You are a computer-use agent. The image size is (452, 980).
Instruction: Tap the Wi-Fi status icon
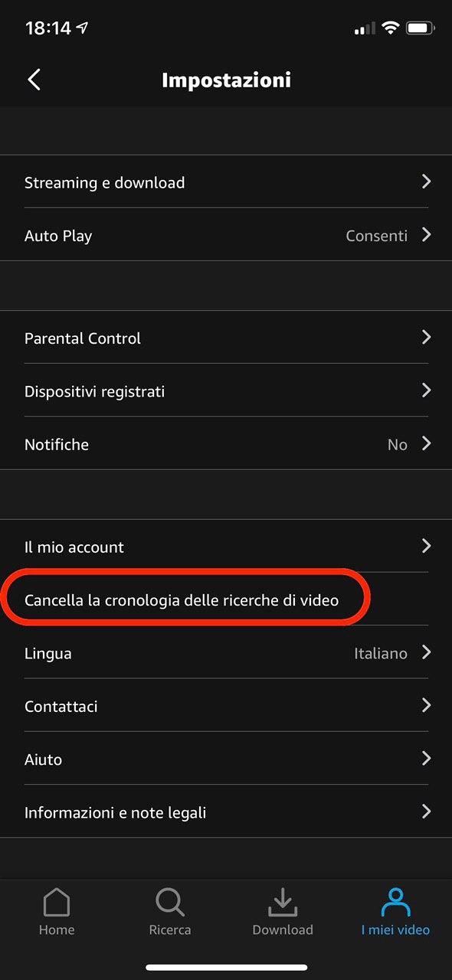point(391,28)
